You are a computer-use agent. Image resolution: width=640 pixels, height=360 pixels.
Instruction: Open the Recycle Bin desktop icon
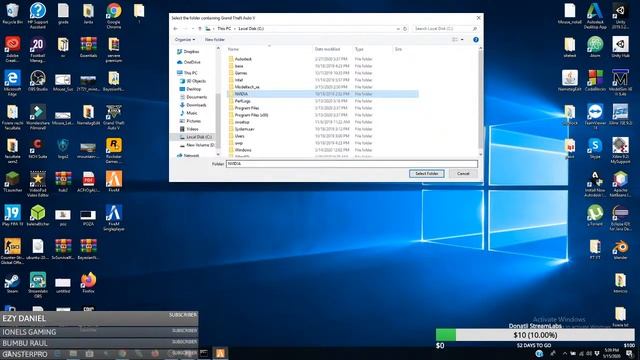click(x=12, y=13)
